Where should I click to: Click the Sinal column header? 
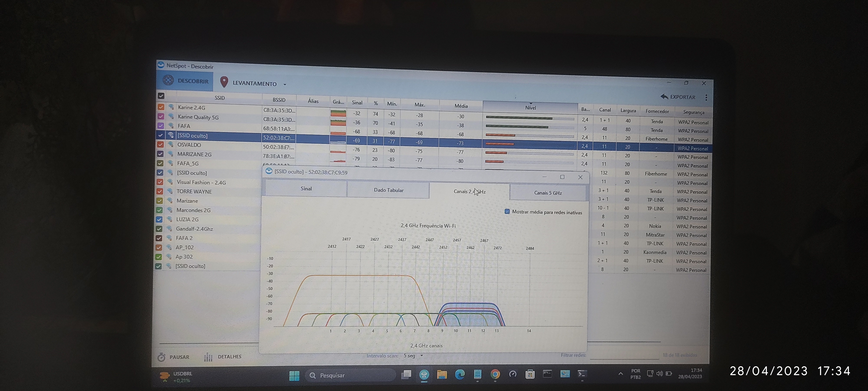357,103
